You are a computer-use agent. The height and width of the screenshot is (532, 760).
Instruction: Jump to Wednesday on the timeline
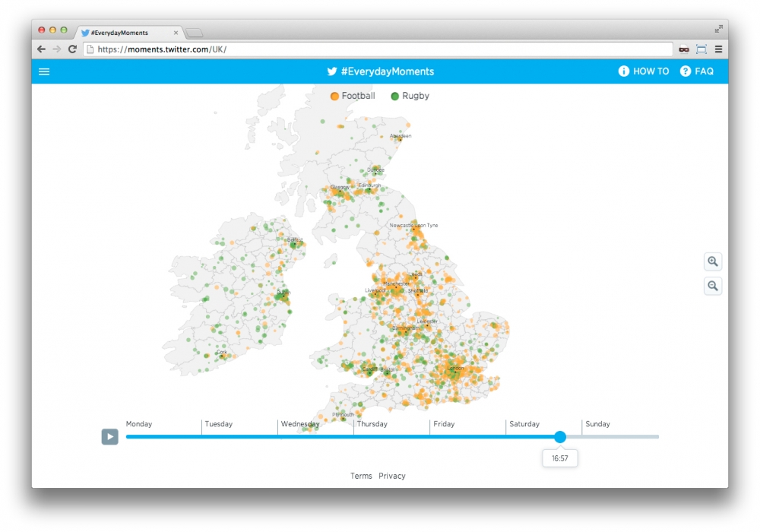pyautogui.click(x=300, y=424)
